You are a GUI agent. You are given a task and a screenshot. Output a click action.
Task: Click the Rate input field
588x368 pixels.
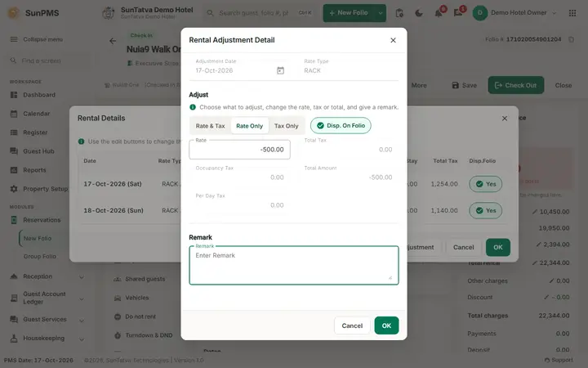click(239, 150)
